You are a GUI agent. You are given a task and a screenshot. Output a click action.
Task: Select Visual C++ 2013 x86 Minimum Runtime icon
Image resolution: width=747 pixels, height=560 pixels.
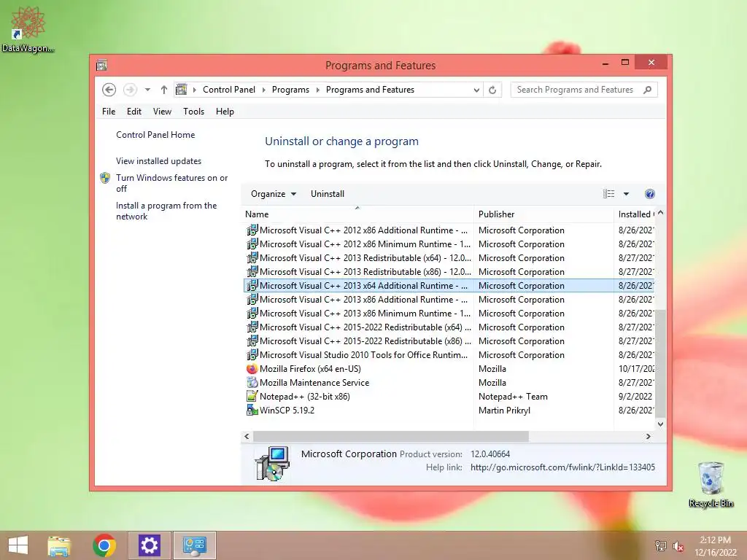pos(252,313)
